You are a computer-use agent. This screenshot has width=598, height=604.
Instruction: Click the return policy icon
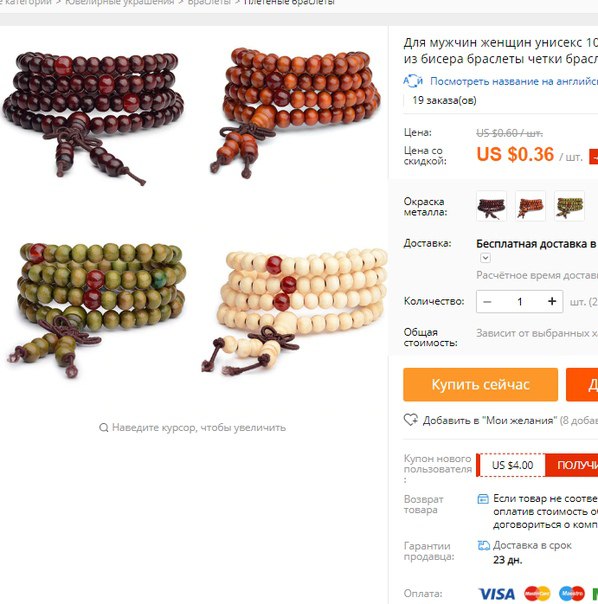click(x=483, y=499)
